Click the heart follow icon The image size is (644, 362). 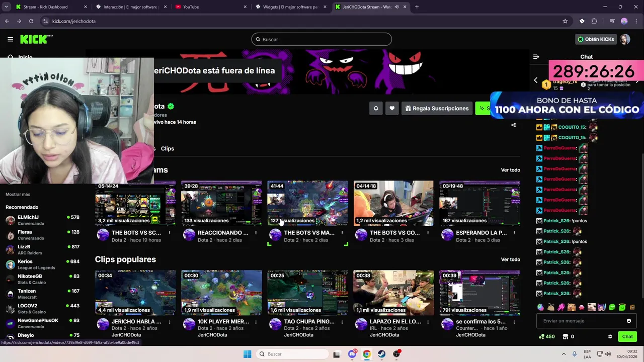point(392,108)
